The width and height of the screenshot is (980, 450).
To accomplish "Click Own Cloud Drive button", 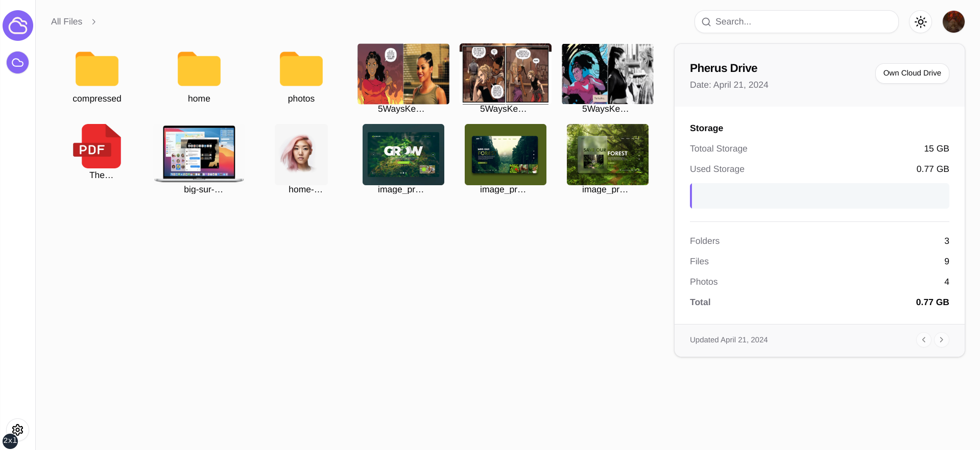I will click(912, 73).
